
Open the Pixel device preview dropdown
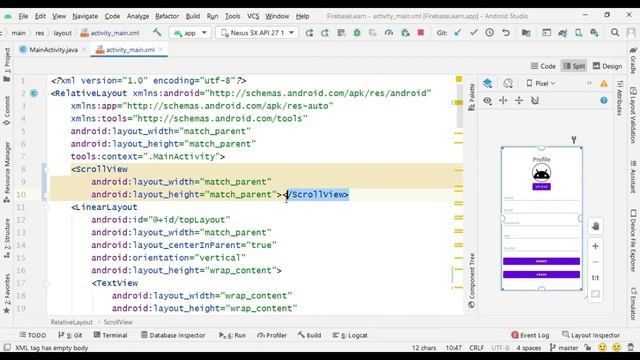pyautogui.click(x=541, y=83)
